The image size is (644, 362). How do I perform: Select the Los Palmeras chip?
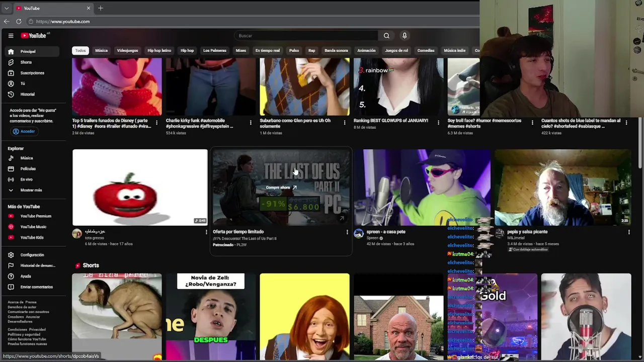[214, 50]
